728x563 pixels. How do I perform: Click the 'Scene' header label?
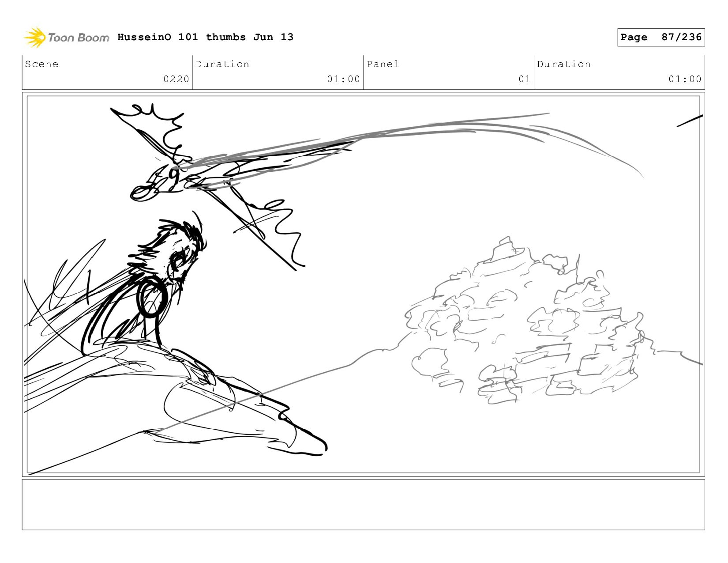(41, 64)
